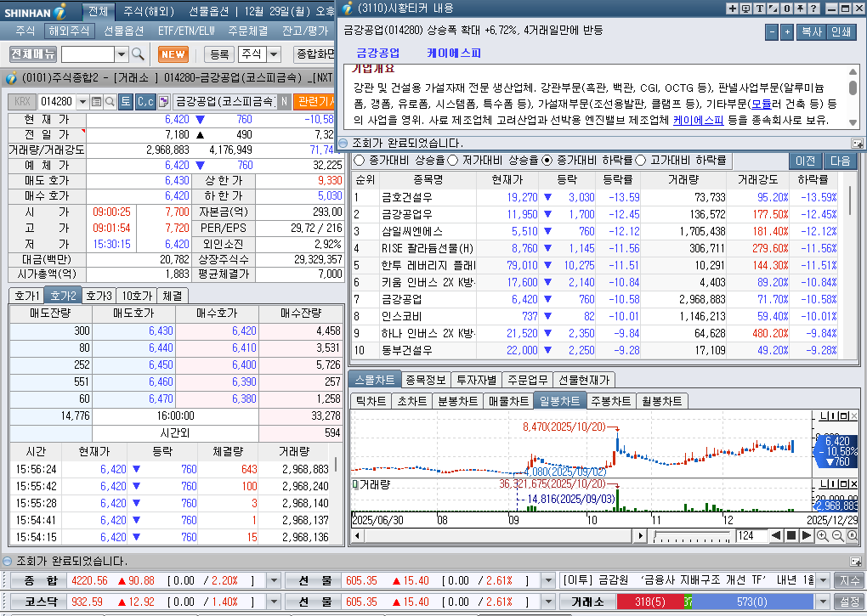Follow the 케이에스피 hyperlink in company overview

pyautogui.click(x=698, y=120)
